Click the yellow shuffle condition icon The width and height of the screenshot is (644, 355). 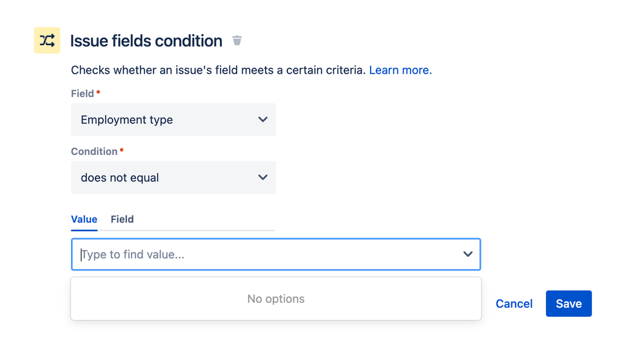(47, 40)
